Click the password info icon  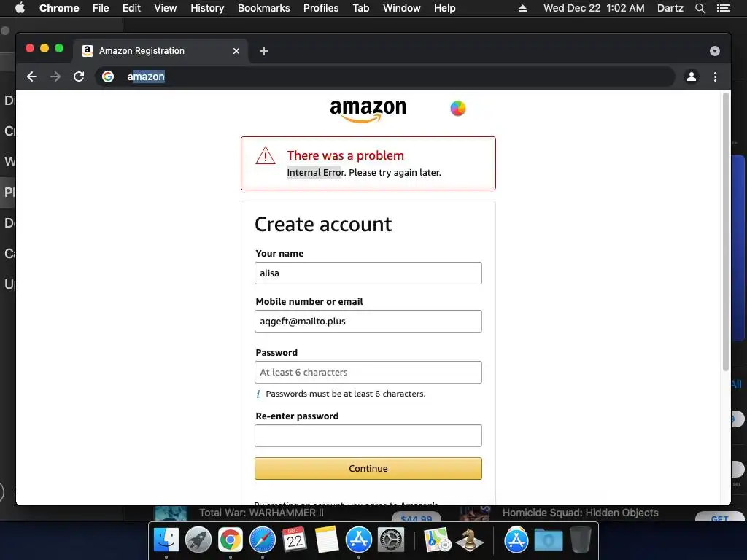(258, 394)
